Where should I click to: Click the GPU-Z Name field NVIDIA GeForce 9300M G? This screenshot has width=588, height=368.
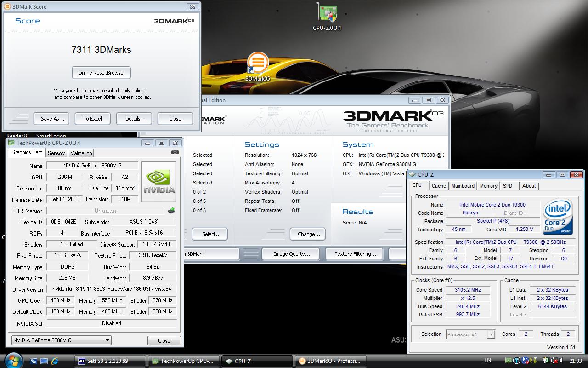[x=92, y=166]
